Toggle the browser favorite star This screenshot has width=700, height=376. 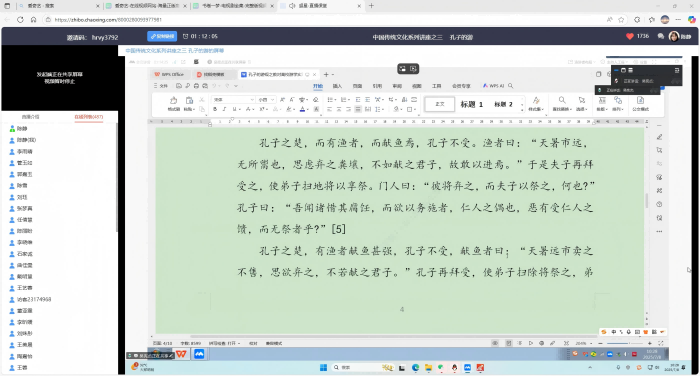[621, 20]
